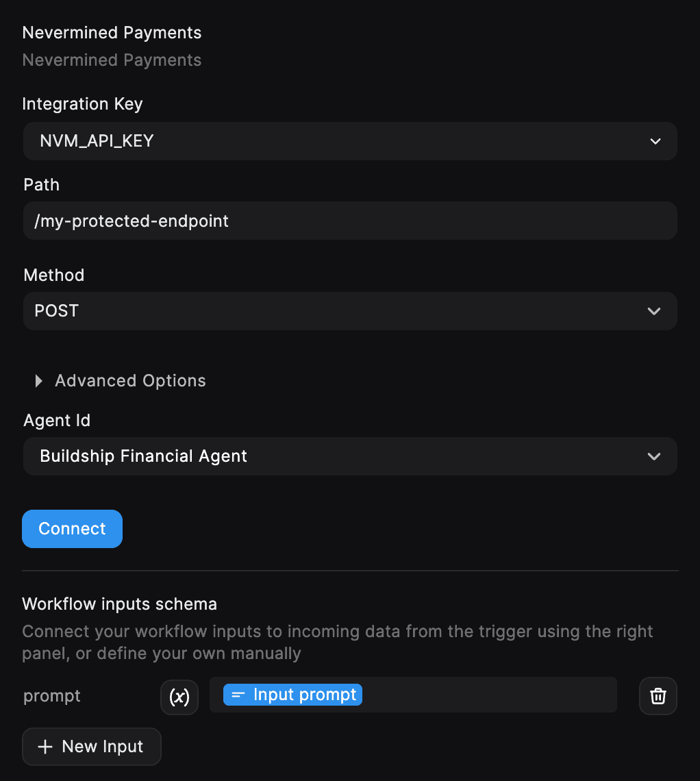Open the Buildship Financial Agent dropdown

[342, 456]
